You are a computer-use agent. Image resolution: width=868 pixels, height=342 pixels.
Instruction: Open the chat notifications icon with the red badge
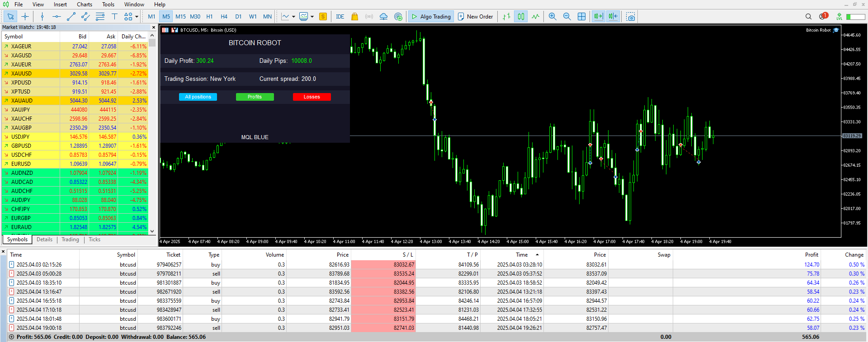823,16
